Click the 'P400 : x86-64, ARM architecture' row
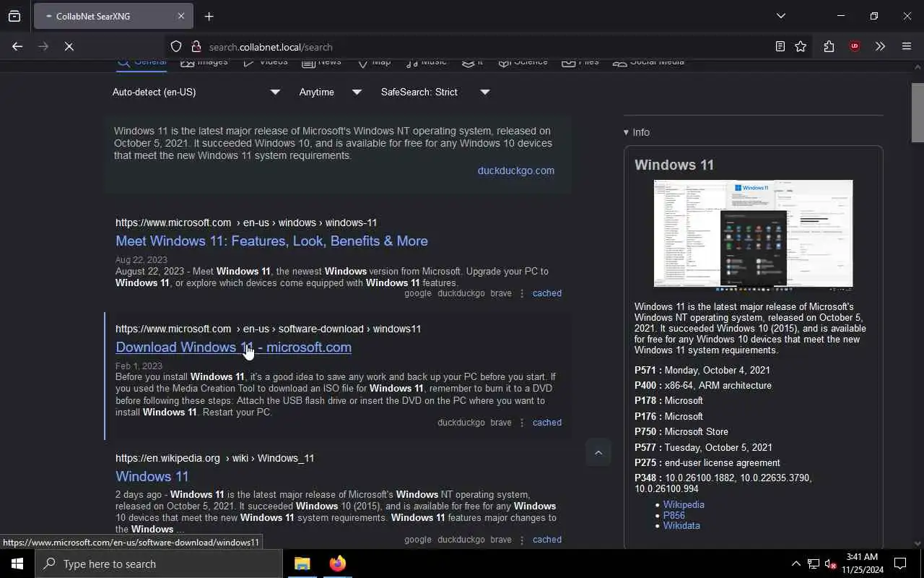The image size is (924, 578). tap(703, 386)
